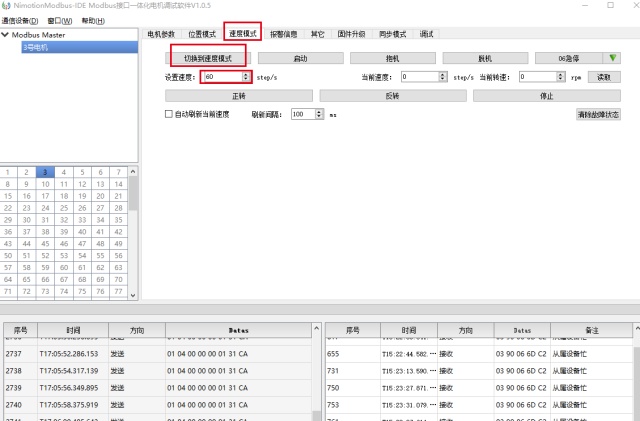The width and height of the screenshot is (640, 421).
Task: Switch to the 位置模式 tab
Action: [202, 34]
